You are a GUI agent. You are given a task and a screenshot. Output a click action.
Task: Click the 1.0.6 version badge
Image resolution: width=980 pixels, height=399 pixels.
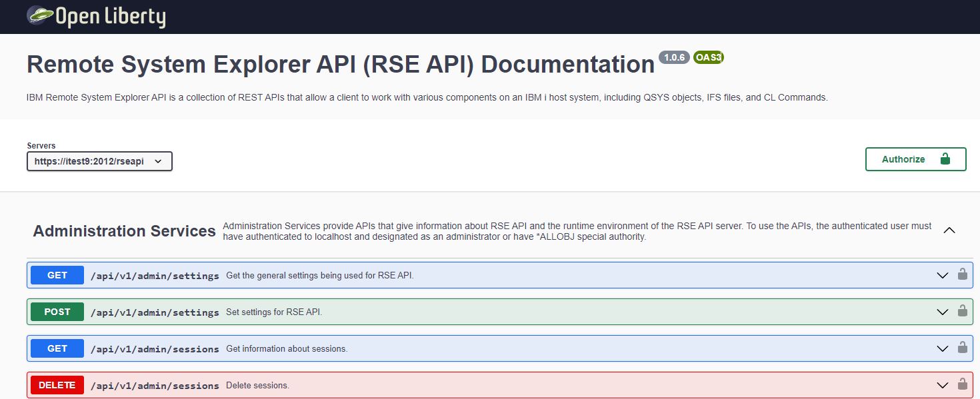click(x=674, y=57)
